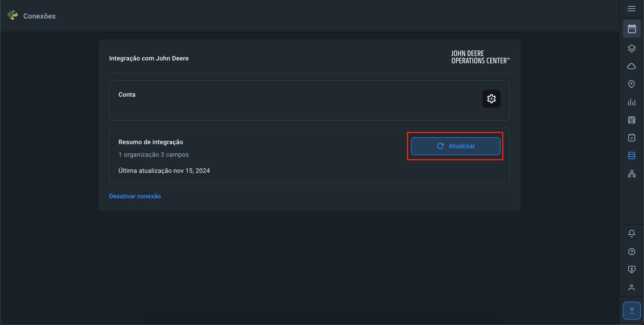The image size is (644, 325).
Task: Select the database connections icon
Action: [x=631, y=156]
